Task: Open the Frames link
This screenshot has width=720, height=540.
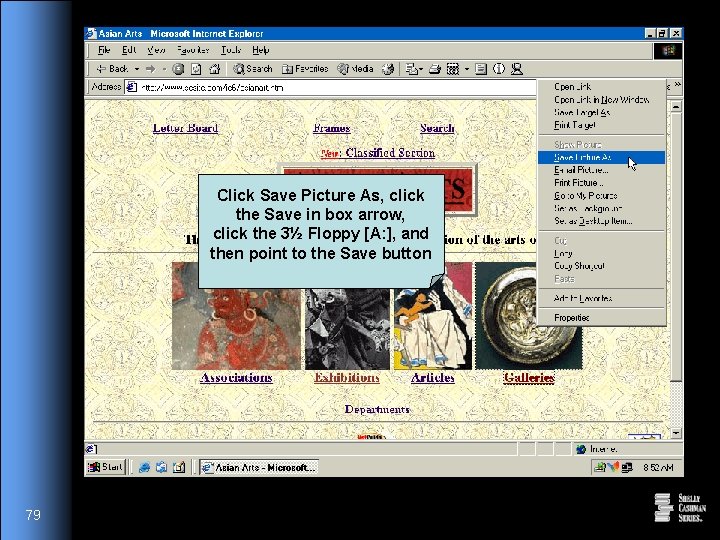Action: pyautogui.click(x=332, y=128)
